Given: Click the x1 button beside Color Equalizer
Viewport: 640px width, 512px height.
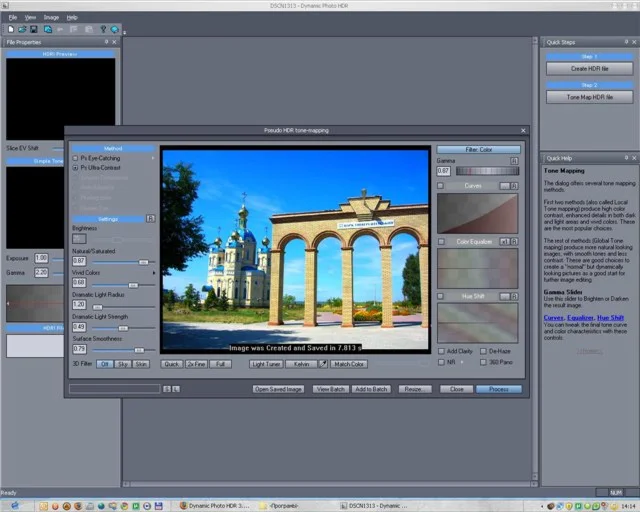Looking at the screenshot, I should coord(505,242).
